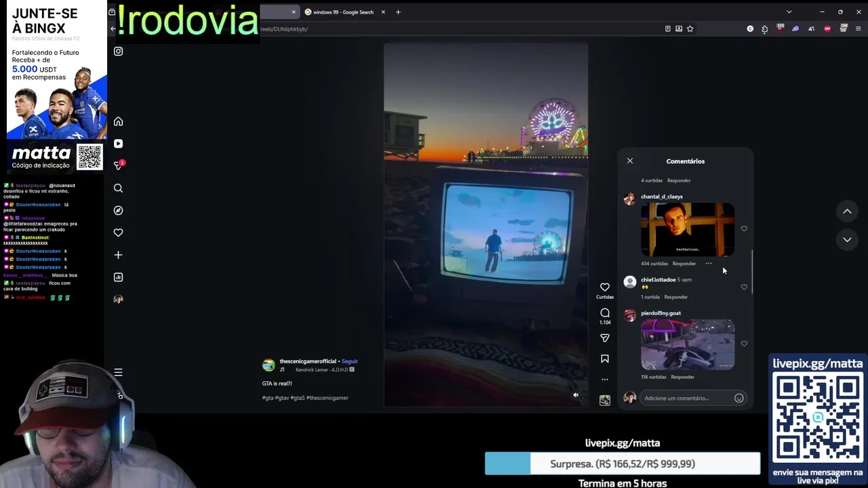868x488 pixels.
Task: Open Reels from the Instagram sidebar
Action: (118, 144)
